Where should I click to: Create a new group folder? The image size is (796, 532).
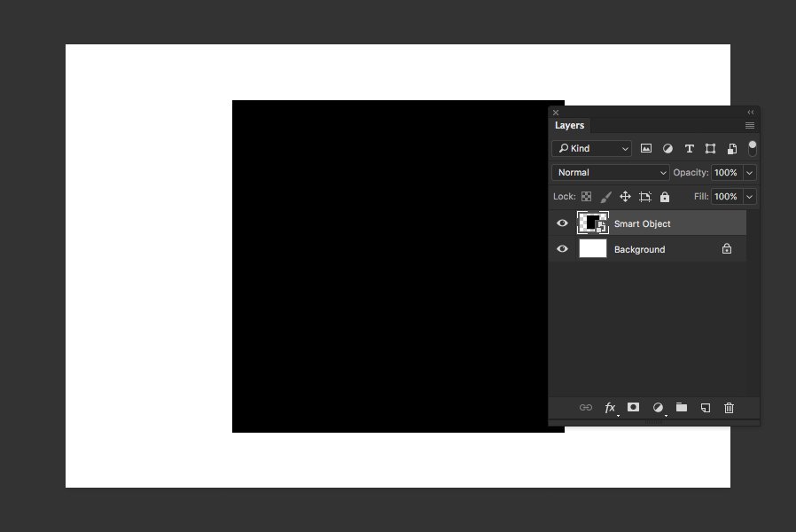pos(682,407)
